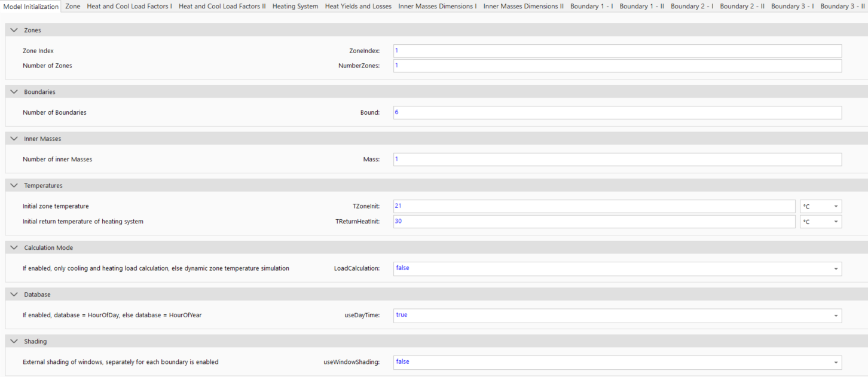Screen dimensions: 868x377
Task: Focus the Mass input field
Action: (x=618, y=160)
